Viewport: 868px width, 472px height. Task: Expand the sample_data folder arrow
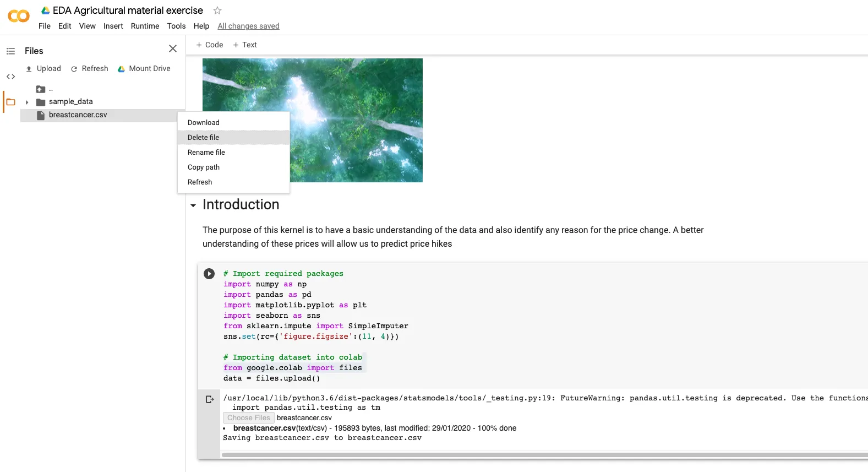pyautogui.click(x=27, y=102)
